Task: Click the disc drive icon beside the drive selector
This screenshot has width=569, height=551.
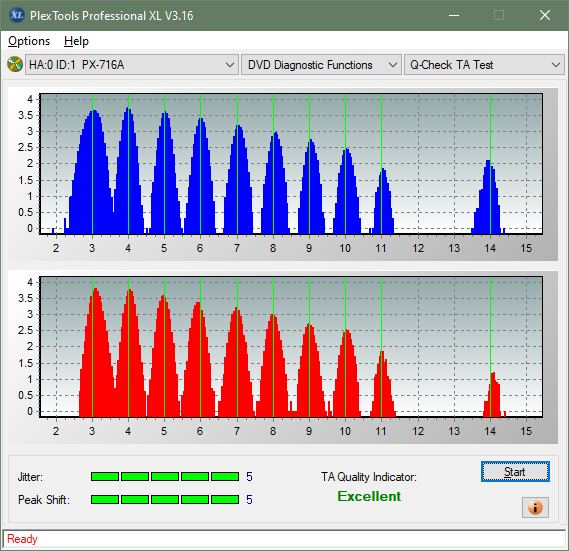Action: [15, 65]
